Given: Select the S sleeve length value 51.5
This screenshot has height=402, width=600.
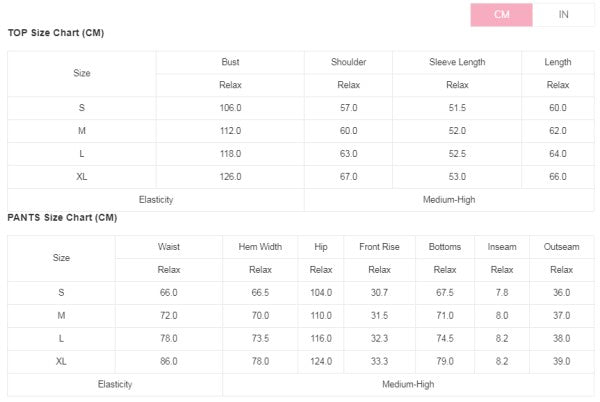Looking at the screenshot, I should [457, 108].
